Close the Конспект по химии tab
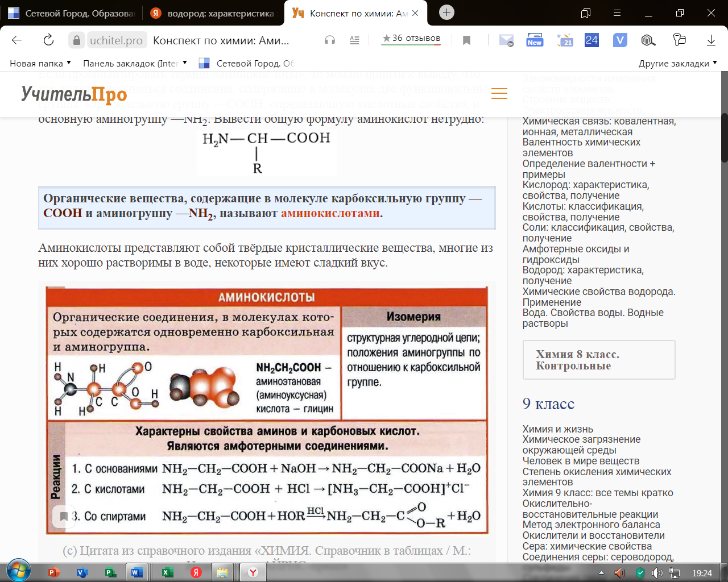The height and width of the screenshot is (582, 728). [x=415, y=13]
